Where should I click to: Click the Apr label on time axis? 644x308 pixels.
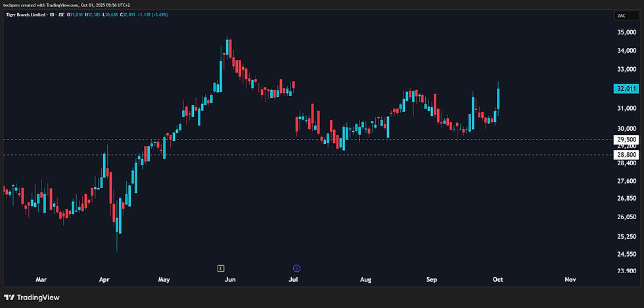104,280
